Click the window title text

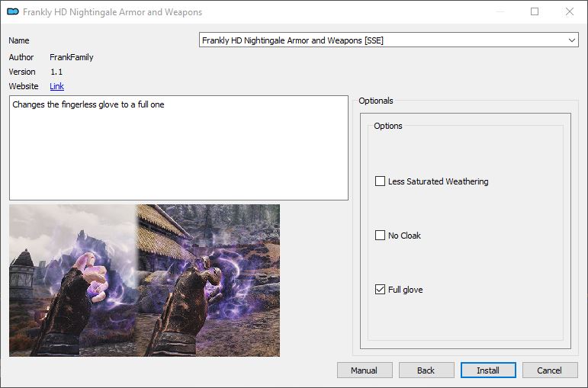[113, 12]
